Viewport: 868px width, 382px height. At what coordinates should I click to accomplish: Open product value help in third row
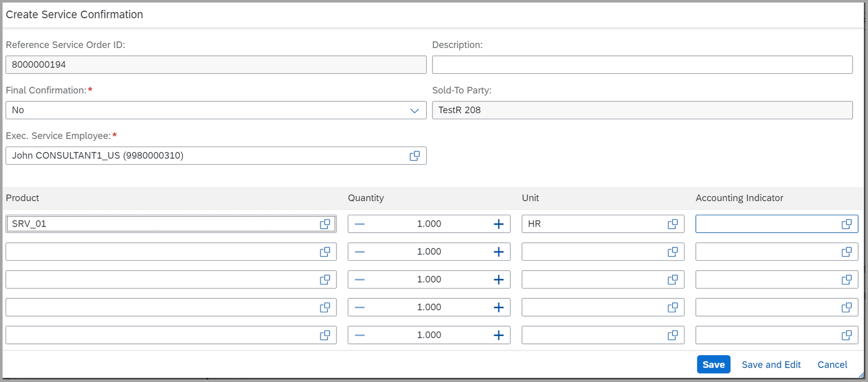[325, 280]
